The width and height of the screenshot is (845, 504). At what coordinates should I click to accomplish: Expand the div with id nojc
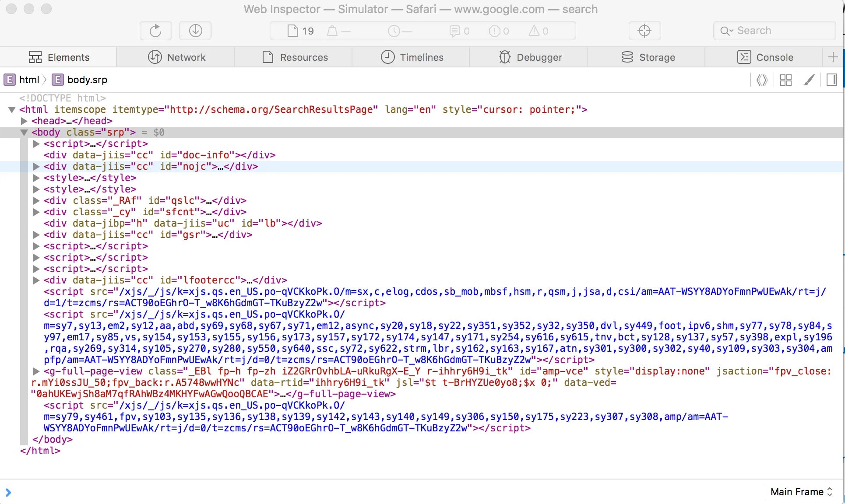click(x=37, y=166)
